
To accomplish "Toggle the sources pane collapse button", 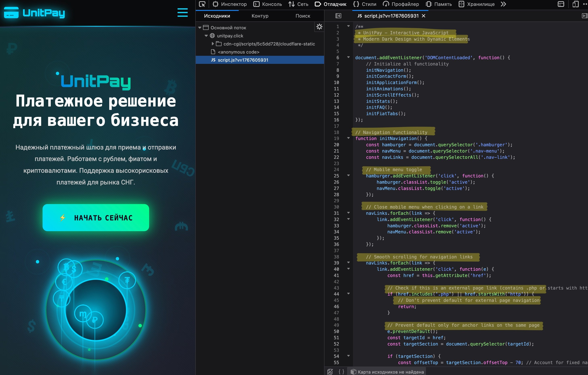I will (338, 16).
